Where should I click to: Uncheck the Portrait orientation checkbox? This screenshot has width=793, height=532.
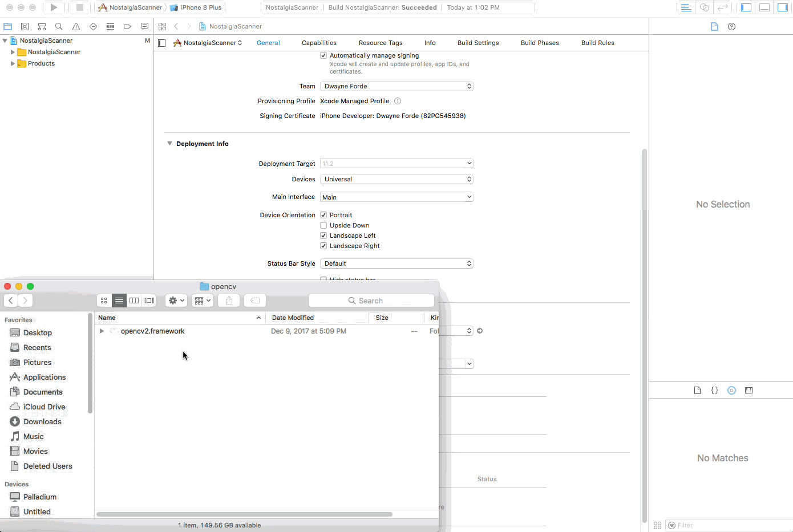pos(323,215)
